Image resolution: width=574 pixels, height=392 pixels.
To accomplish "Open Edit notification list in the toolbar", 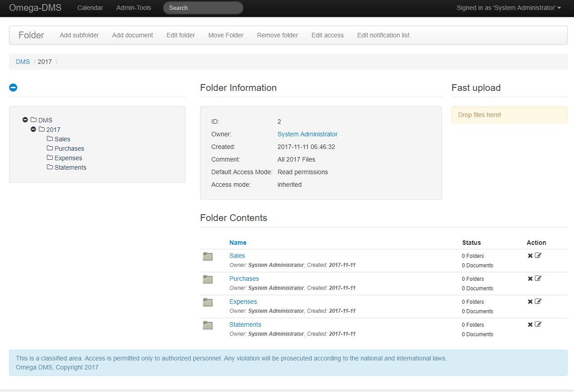I will (x=383, y=35).
